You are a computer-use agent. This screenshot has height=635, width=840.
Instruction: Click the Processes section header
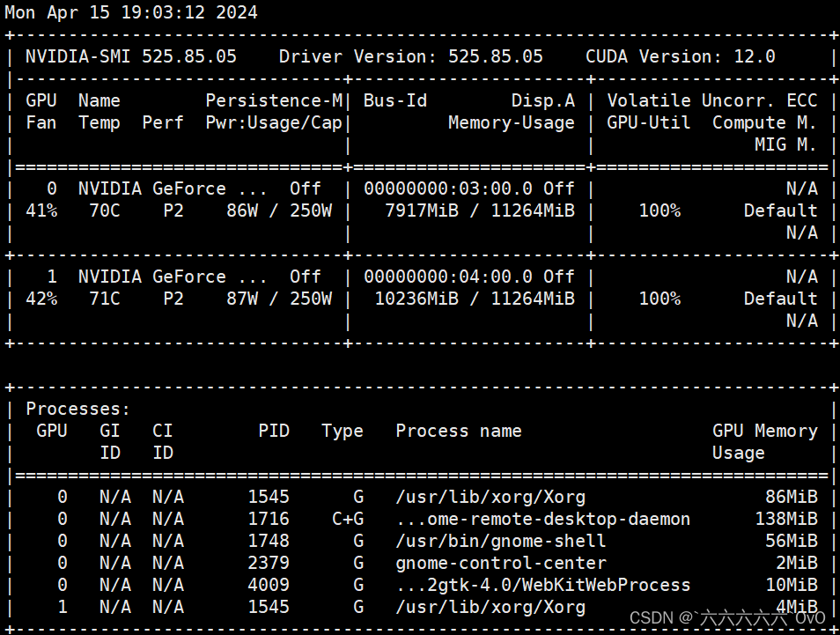tap(77, 408)
